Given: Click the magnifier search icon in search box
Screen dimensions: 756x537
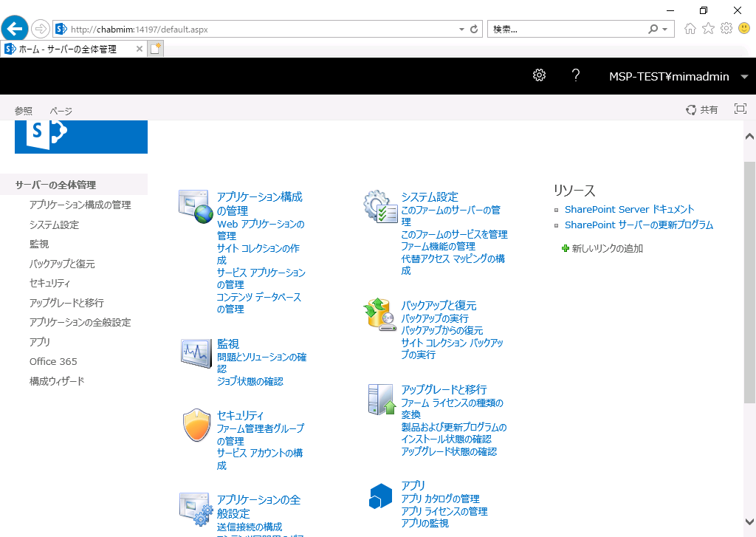Looking at the screenshot, I should point(653,30).
